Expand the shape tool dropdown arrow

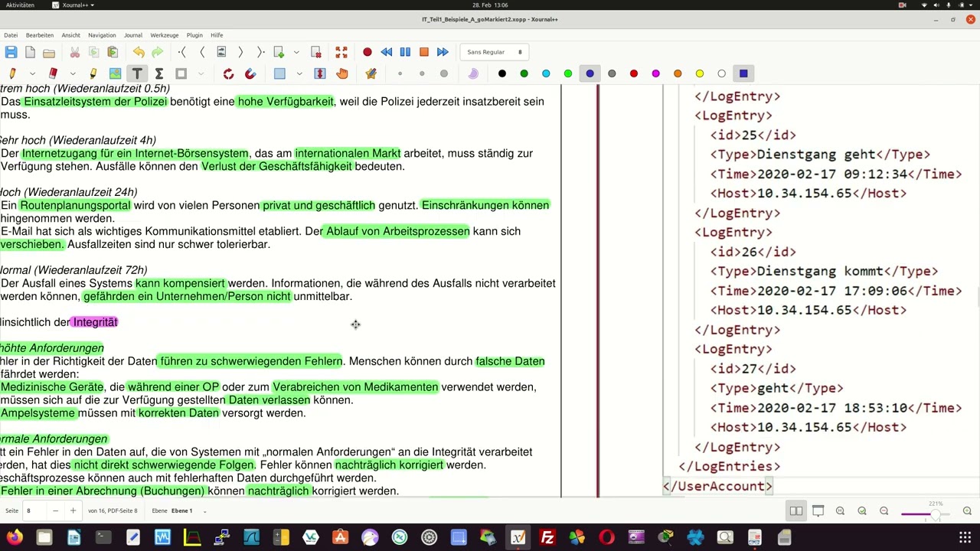(201, 73)
